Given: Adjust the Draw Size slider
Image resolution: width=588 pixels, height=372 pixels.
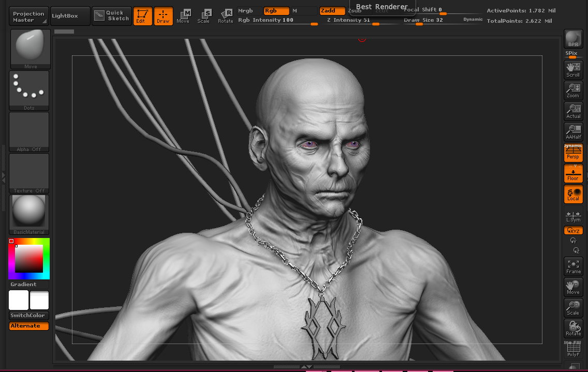Looking at the screenshot, I should point(431,21).
